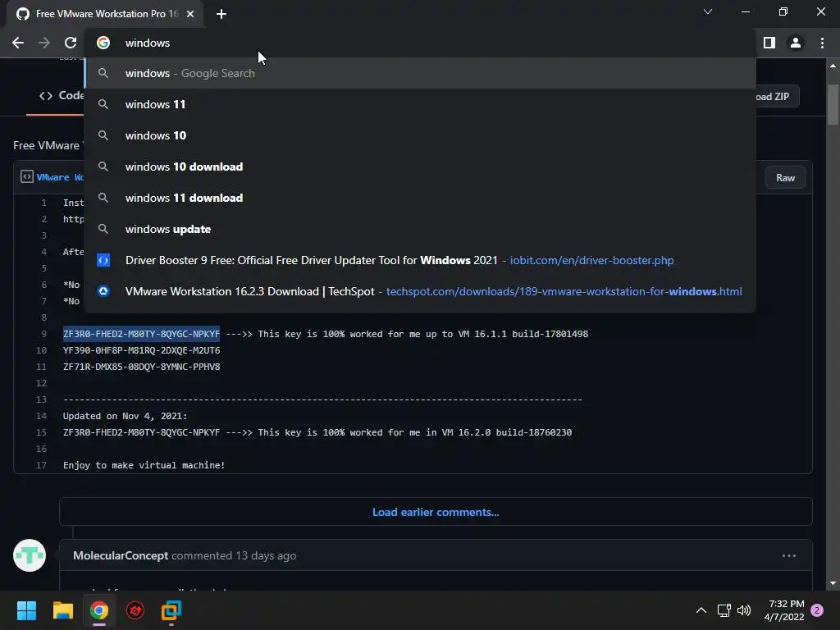Reload the page with the refresh icon
This screenshot has height=630, width=840.
pyautogui.click(x=71, y=43)
